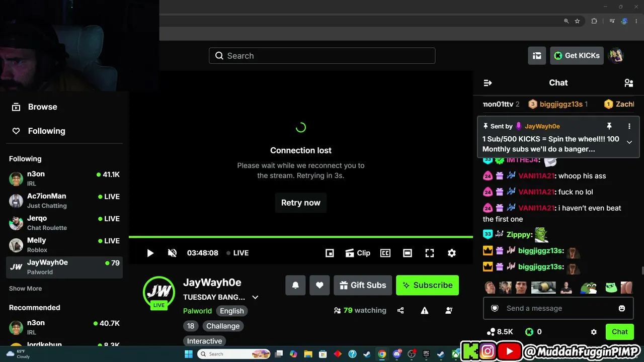
Task: Open the emoji picker in chat
Action: point(622,308)
